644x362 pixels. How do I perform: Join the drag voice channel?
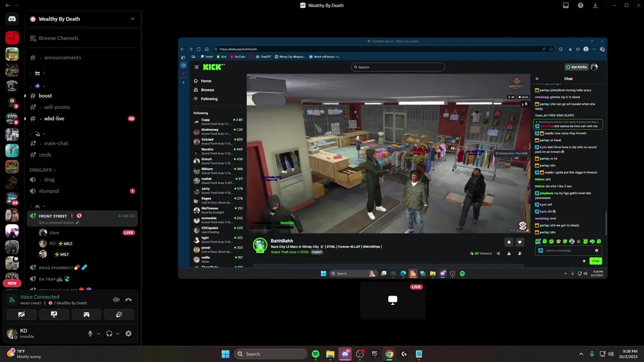(x=83, y=179)
